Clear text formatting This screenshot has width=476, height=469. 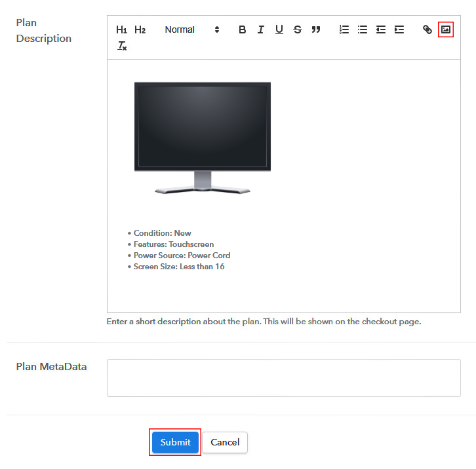tap(122, 46)
